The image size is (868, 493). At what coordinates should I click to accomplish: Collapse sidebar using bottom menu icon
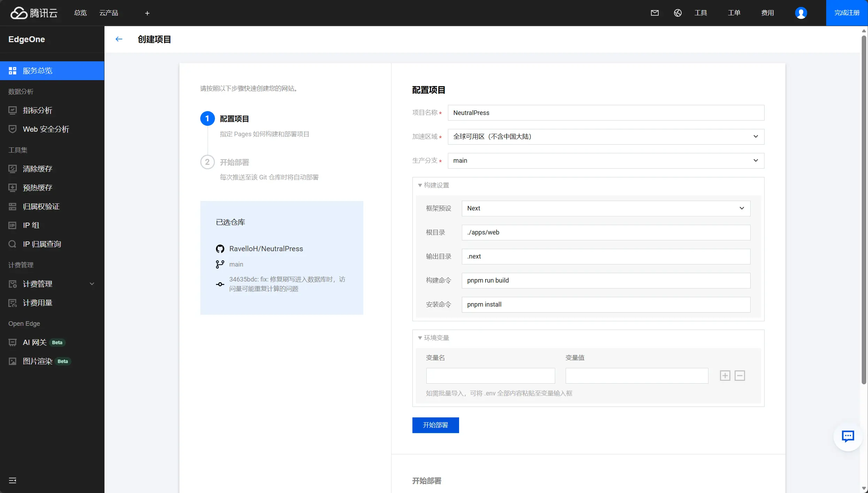coord(13,480)
